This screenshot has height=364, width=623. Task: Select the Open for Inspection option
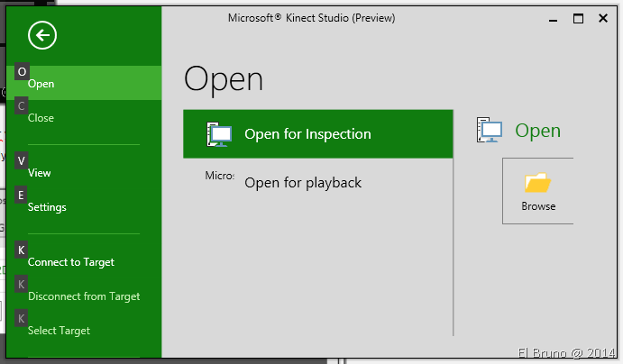307,134
